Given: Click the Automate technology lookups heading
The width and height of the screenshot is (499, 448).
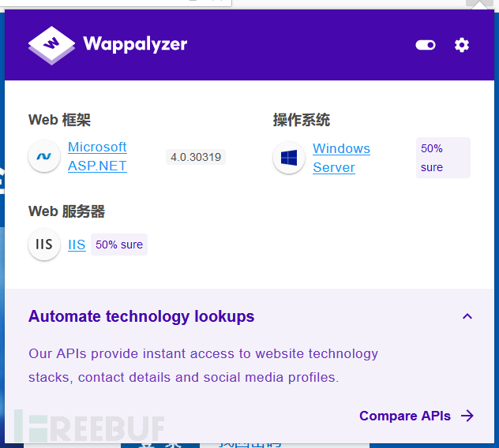Looking at the screenshot, I should pos(141,317).
